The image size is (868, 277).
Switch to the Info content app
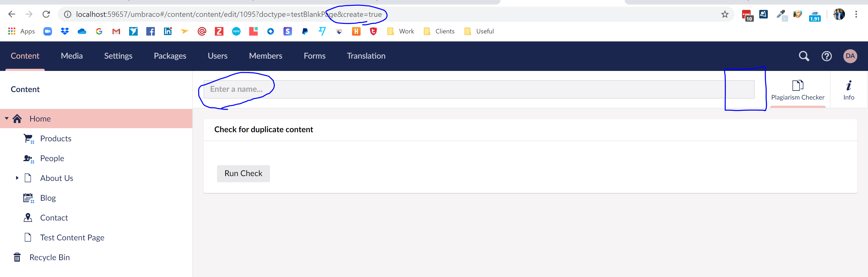[848, 90]
